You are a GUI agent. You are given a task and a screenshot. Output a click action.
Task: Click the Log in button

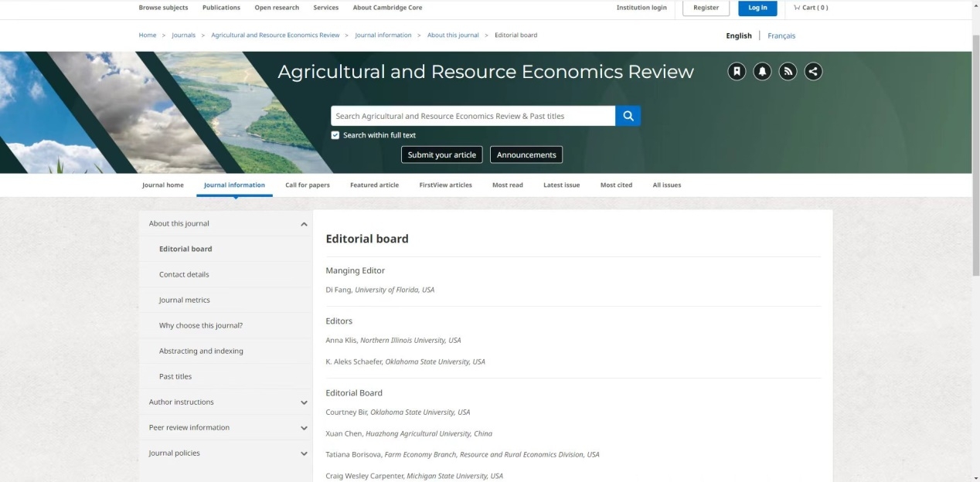point(757,8)
